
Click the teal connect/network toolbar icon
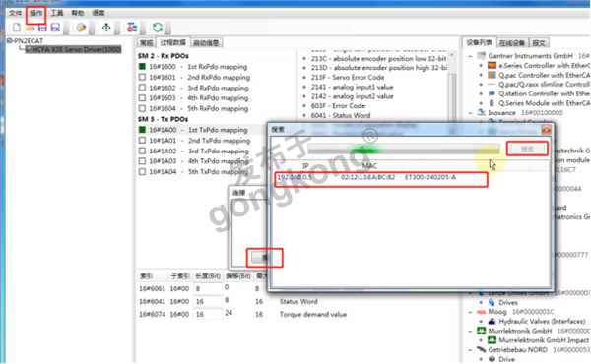[106, 28]
